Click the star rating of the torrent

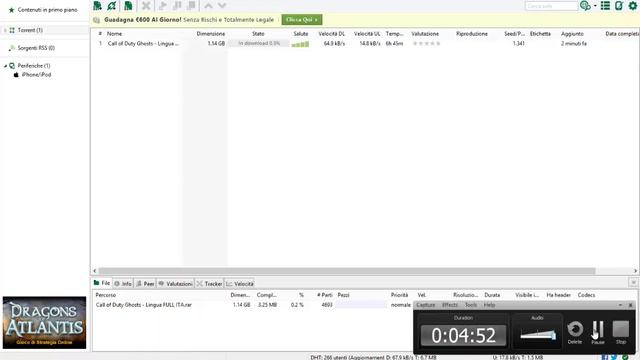pos(426,44)
